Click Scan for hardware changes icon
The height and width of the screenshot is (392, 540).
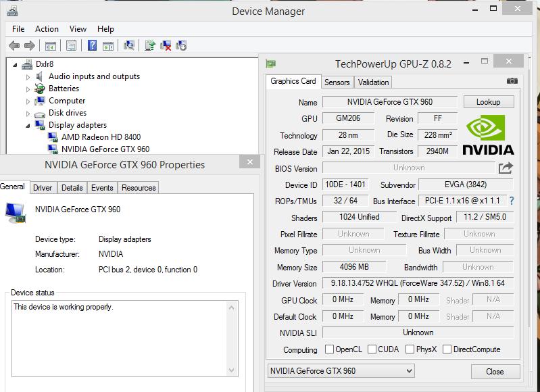coord(129,45)
